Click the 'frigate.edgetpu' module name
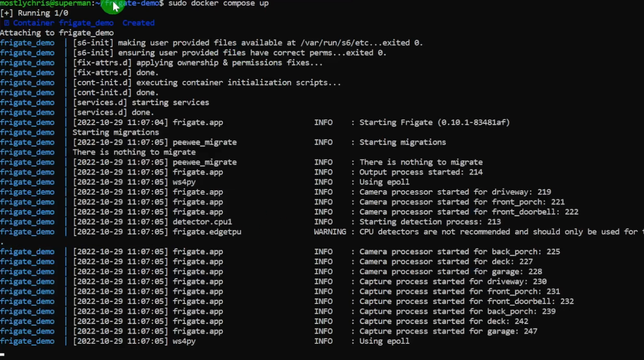Image resolution: width=644 pixels, height=360 pixels. pyautogui.click(x=207, y=232)
